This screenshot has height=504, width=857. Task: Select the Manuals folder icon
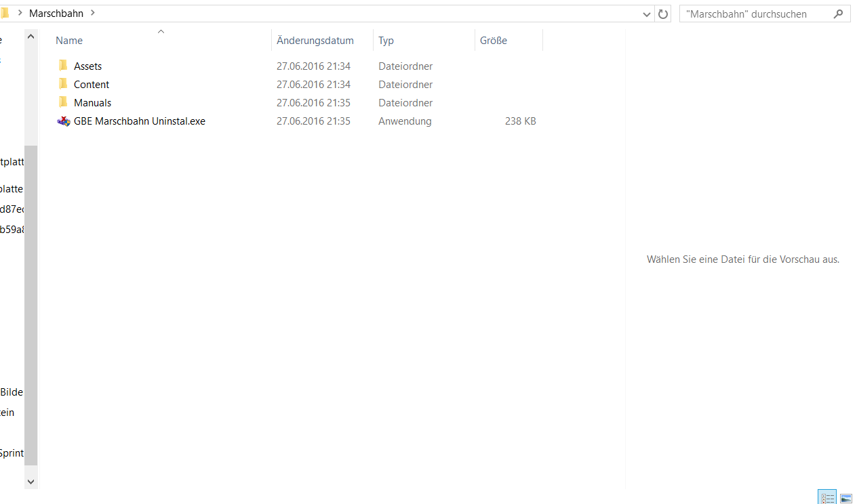(x=63, y=102)
